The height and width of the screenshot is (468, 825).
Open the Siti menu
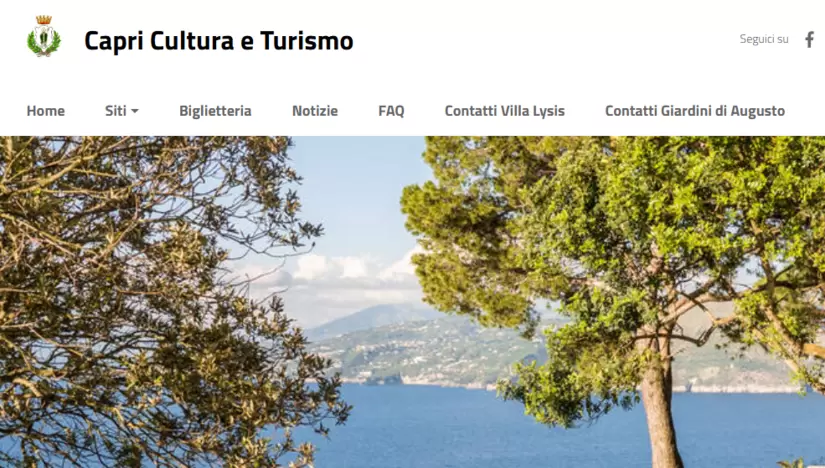[x=122, y=111]
